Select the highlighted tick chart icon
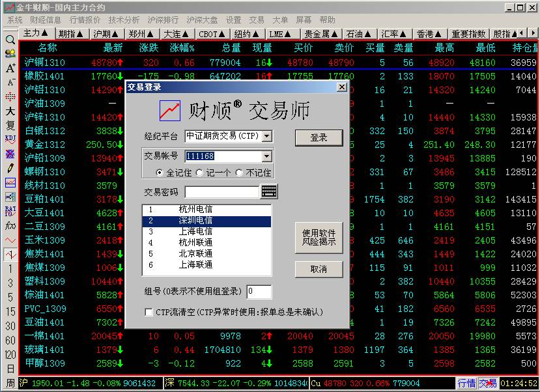The height and width of the screenshot is (392, 540). tap(10, 255)
